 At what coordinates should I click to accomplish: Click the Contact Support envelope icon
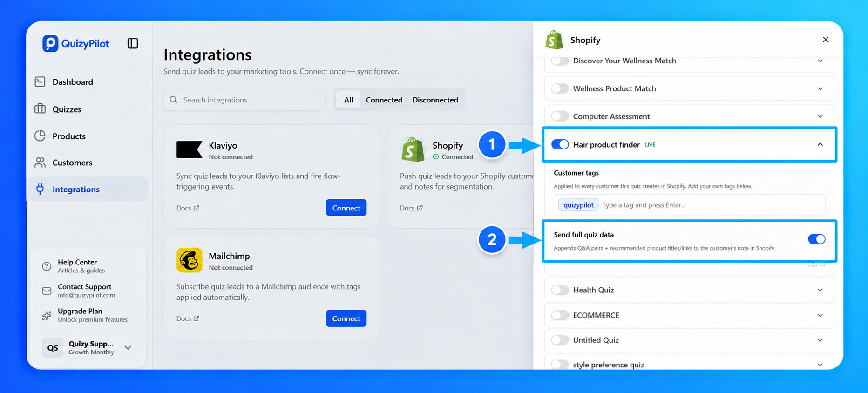pos(47,291)
